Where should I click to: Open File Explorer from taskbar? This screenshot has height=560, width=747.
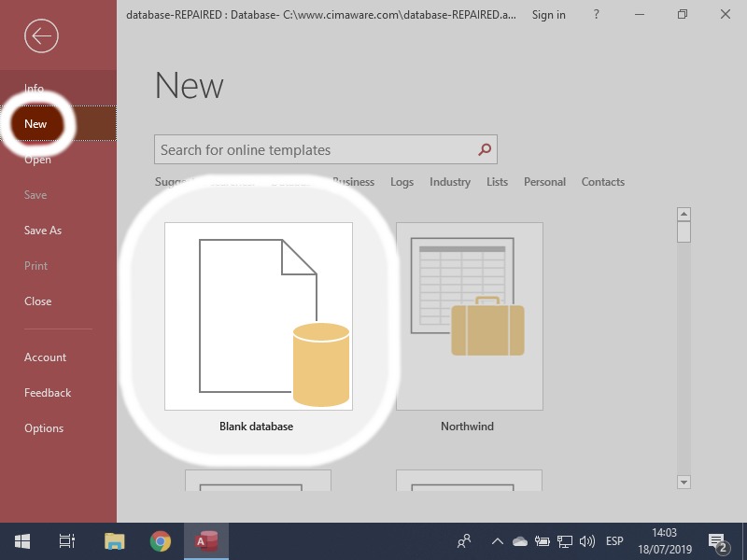point(114,541)
